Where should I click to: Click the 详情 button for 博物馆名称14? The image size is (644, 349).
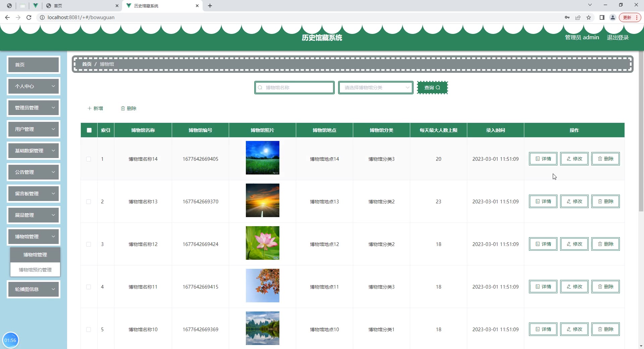[x=543, y=159]
